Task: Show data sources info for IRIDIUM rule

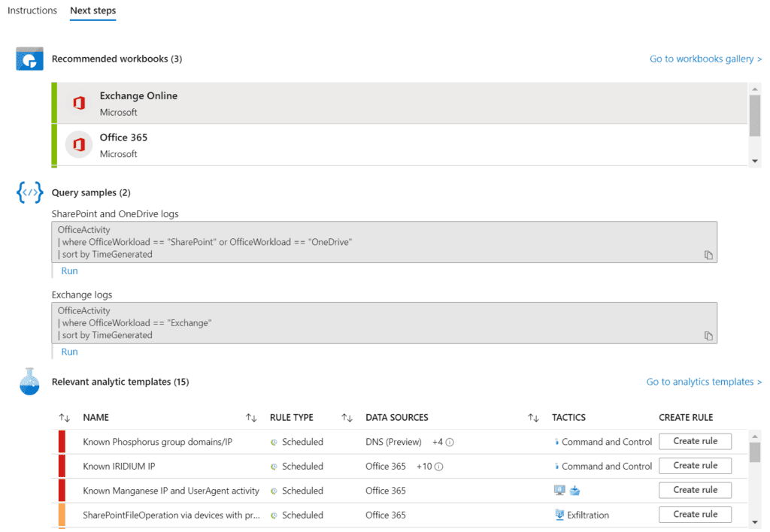Action: (438, 467)
